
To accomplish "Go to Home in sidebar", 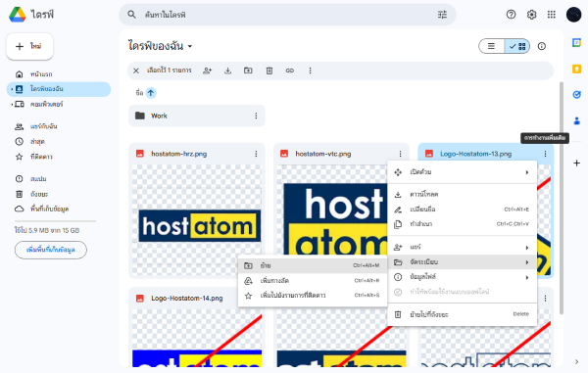I will (59, 74).
